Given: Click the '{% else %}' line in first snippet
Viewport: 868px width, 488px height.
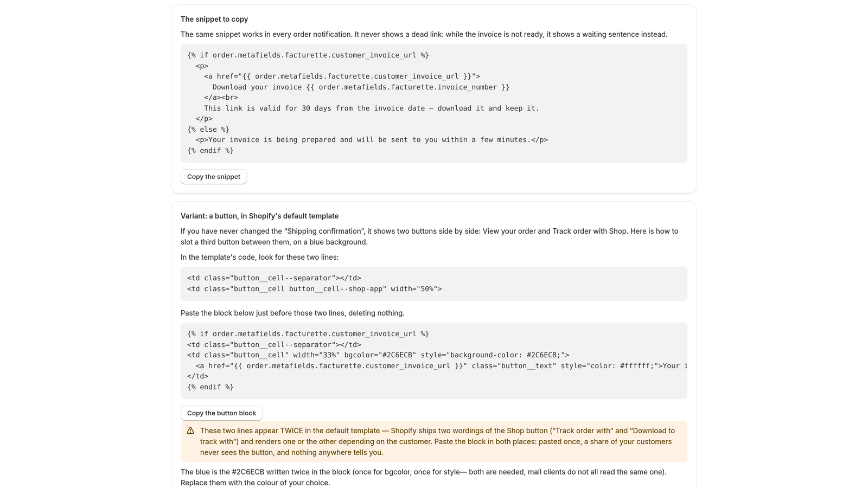Looking at the screenshot, I should click(208, 130).
